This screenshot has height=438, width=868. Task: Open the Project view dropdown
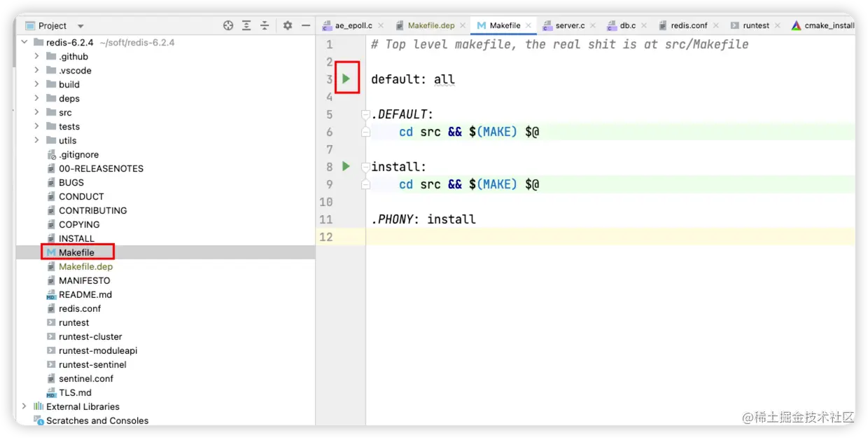tap(80, 26)
